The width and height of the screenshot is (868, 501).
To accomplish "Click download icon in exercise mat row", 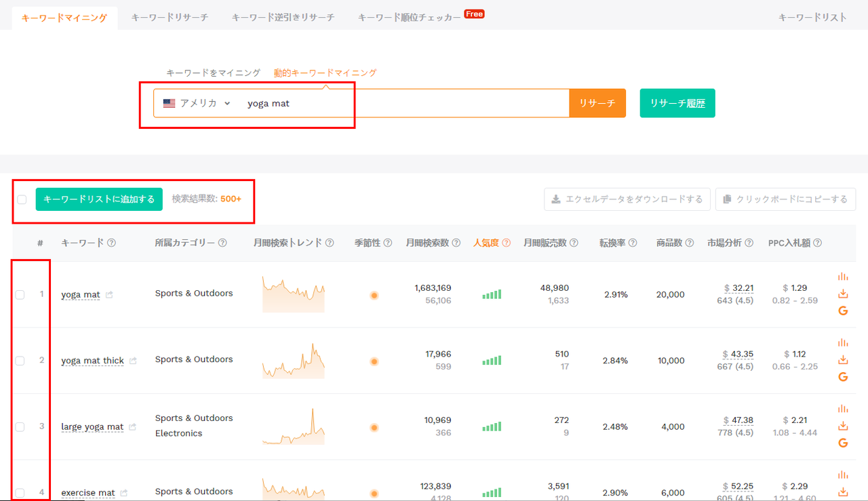I will [843, 492].
